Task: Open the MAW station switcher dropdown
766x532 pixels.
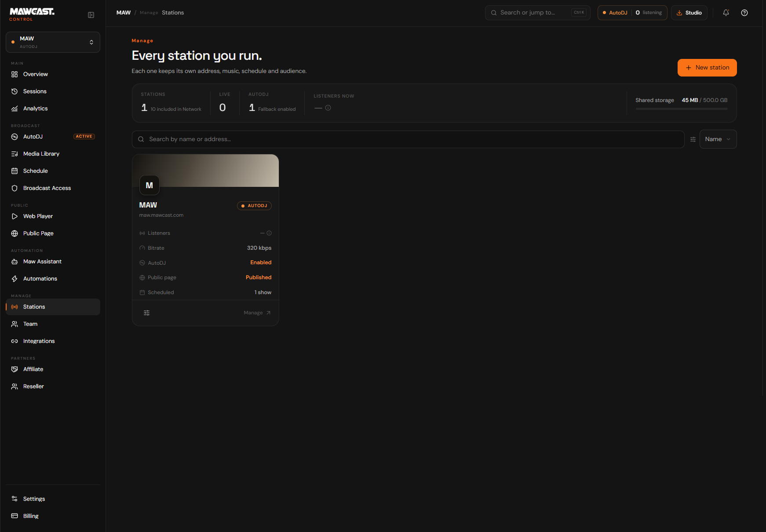Action: tap(53, 42)
